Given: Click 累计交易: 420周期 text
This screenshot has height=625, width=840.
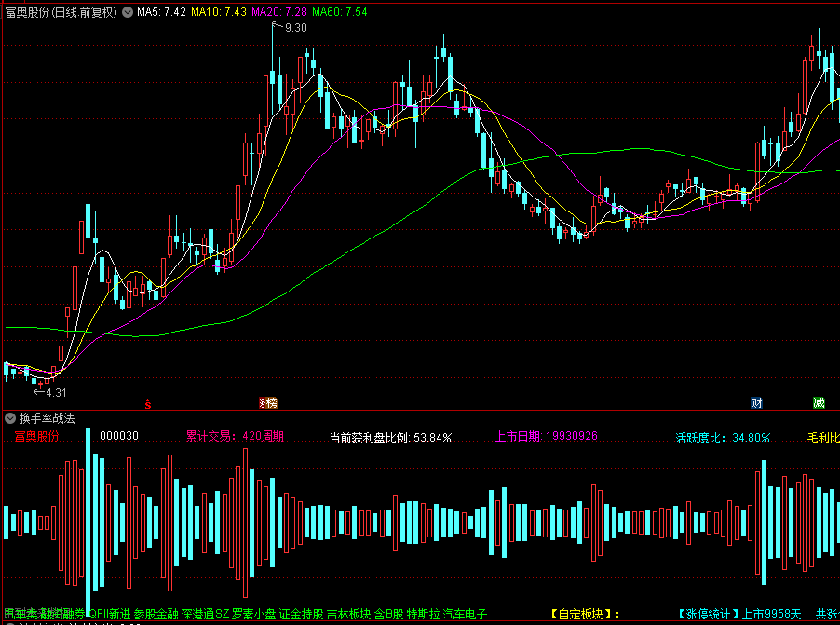Looking at the screenshot, I should point(235,436).
